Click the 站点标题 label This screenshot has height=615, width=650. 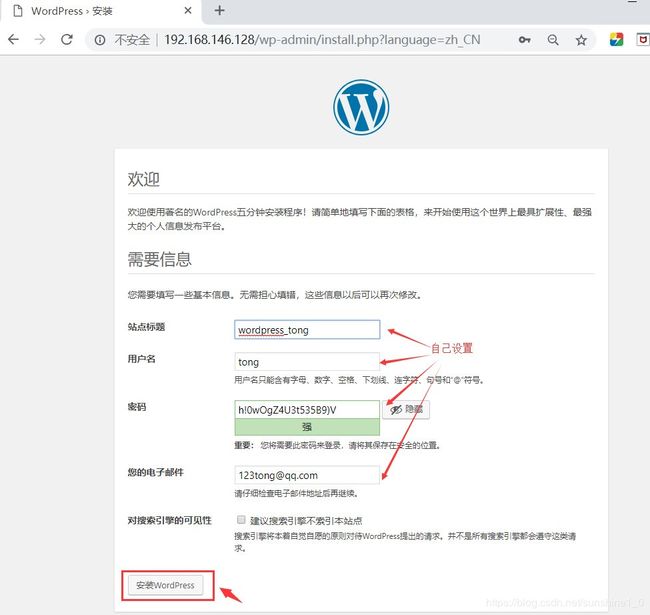click(146, 327)
